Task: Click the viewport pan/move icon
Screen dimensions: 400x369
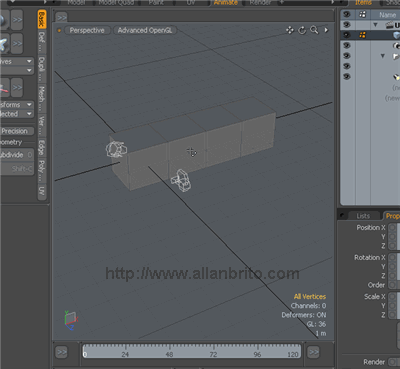Action: click(x=290, y=30)
